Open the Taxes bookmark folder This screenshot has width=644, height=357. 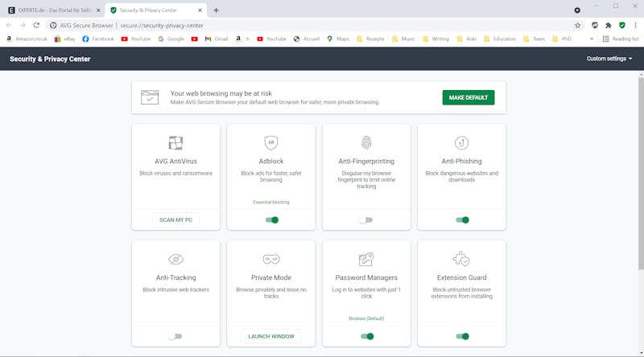click(x=534, y=39)
